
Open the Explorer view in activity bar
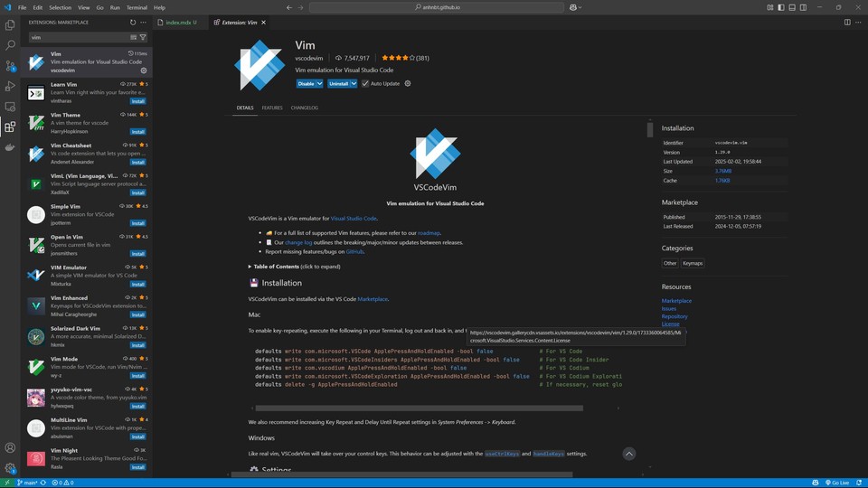(10, 25)
